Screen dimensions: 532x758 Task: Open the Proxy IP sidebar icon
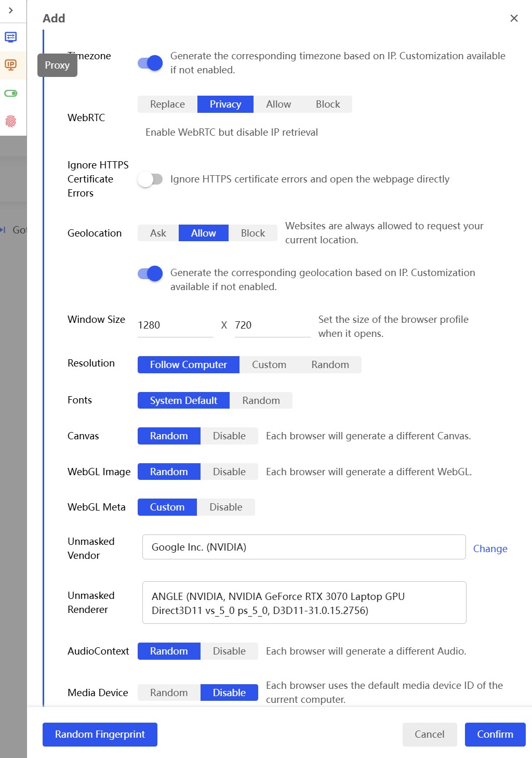pyautogui.click(x=10, y=65)
